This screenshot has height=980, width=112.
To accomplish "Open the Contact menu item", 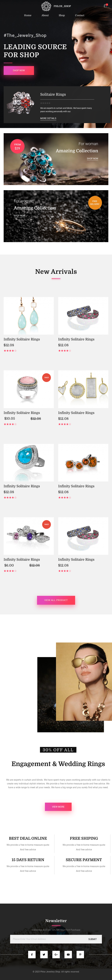I will (x=80, y=15).
